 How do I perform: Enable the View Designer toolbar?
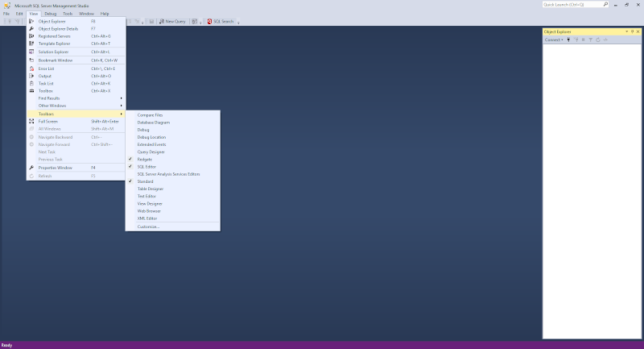coord(173,204)
